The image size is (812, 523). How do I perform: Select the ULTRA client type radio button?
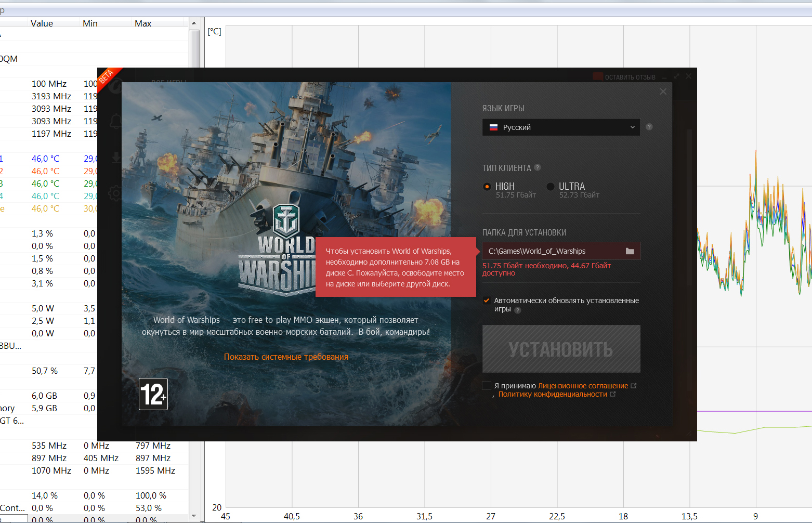pyautogui.click(x=550, y=187)
